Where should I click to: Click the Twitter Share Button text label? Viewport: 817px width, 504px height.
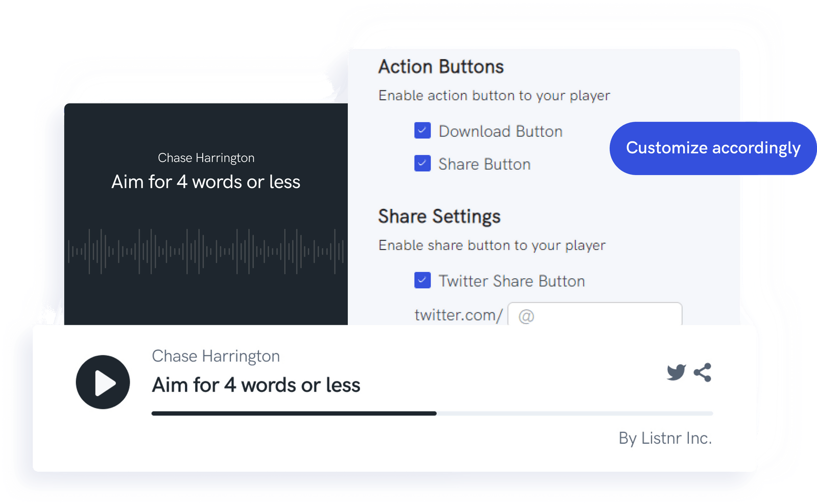click(x=512, y=281)
